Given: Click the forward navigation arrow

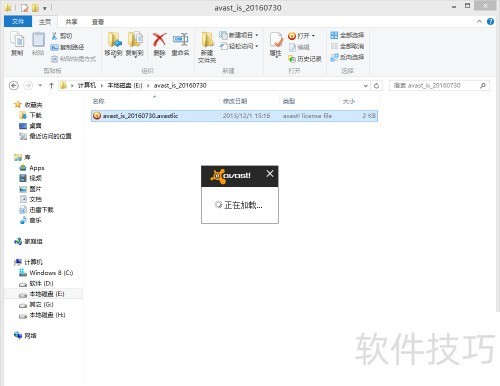Looking at the screenshot, I should point(28,86).
